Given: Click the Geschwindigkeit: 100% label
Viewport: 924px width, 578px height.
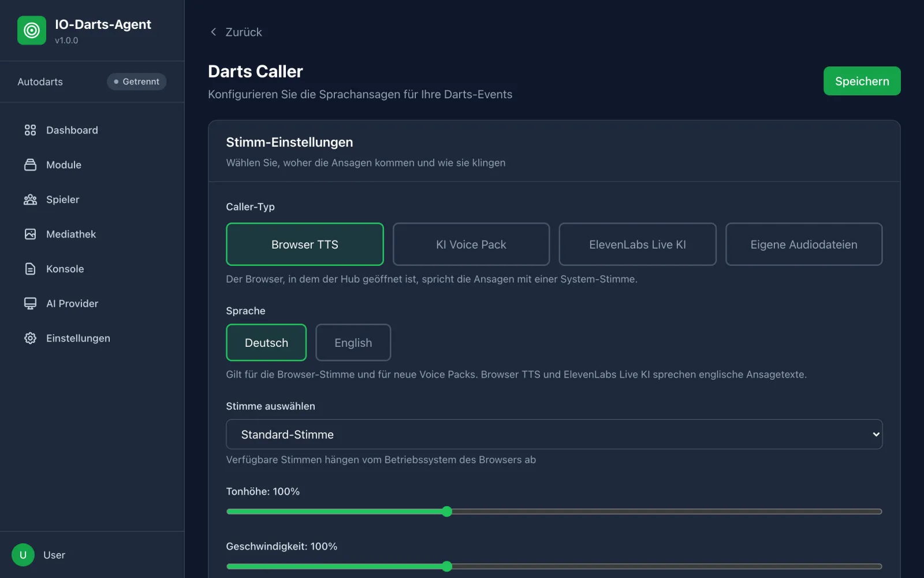Looking at the screenshot, I should pyautogui.click(x=281, y=546).
